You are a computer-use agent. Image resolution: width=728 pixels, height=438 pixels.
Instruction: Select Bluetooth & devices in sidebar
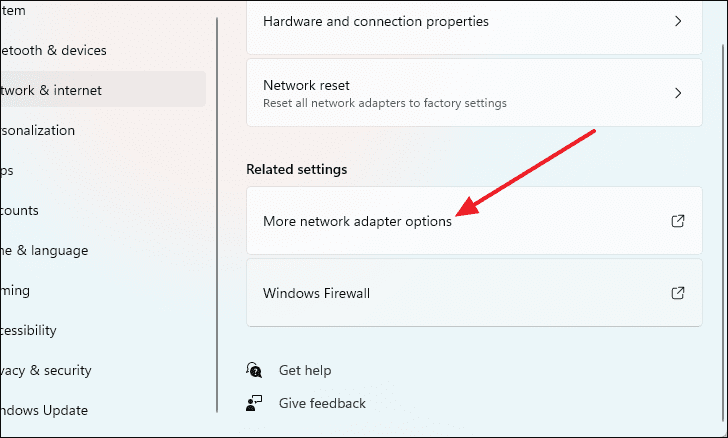(53, 50)
